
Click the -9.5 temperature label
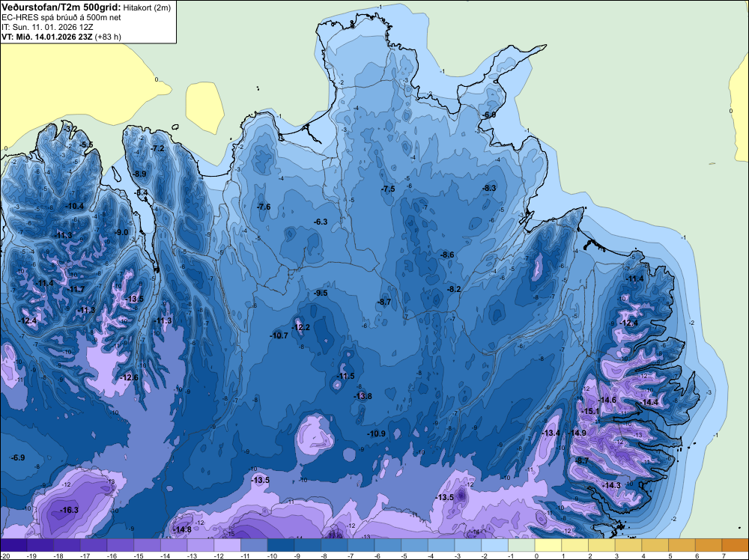[x=321, y=293]
